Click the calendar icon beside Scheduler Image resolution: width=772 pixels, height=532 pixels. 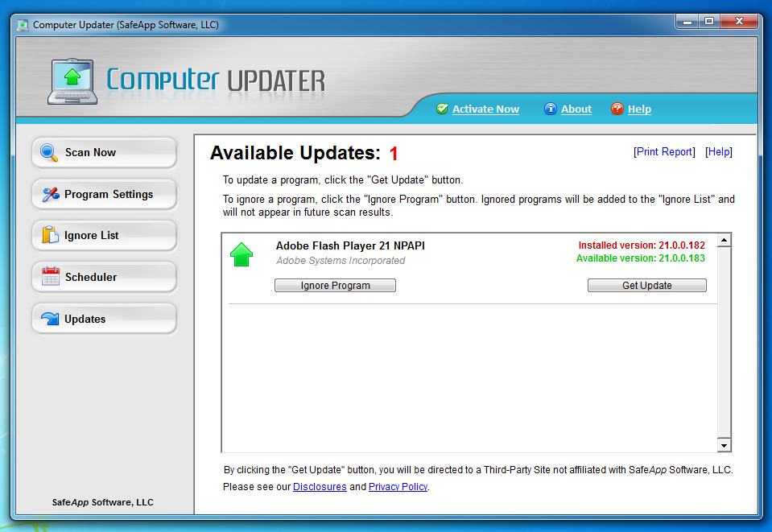click(x=50, y=277)
